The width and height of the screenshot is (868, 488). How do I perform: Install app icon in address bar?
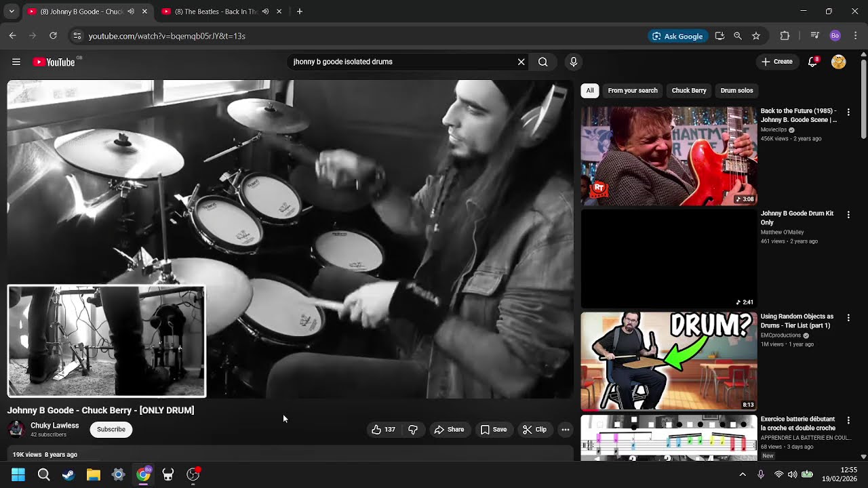(719, 36)
